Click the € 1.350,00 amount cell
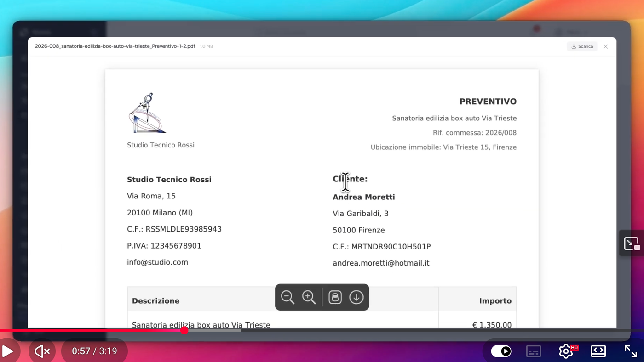The height and width of the screenshot is (362, 644). [x=492, y=325]
